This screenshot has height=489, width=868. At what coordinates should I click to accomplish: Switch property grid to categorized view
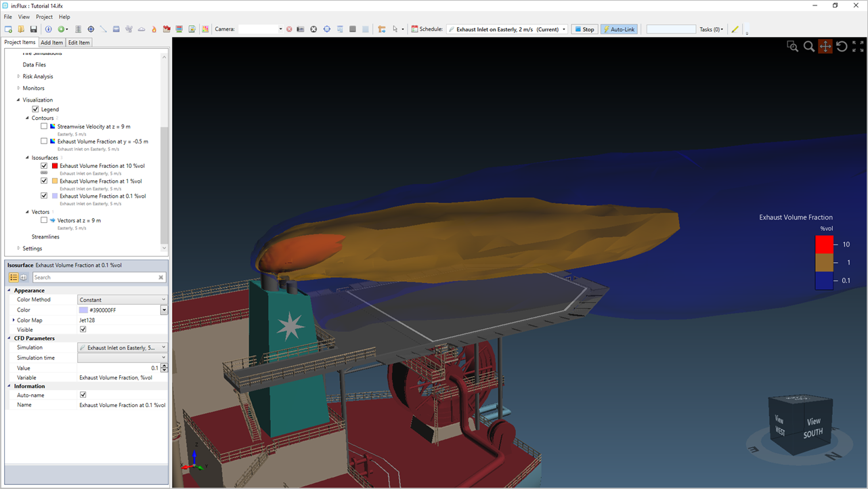tap(14, 278)
